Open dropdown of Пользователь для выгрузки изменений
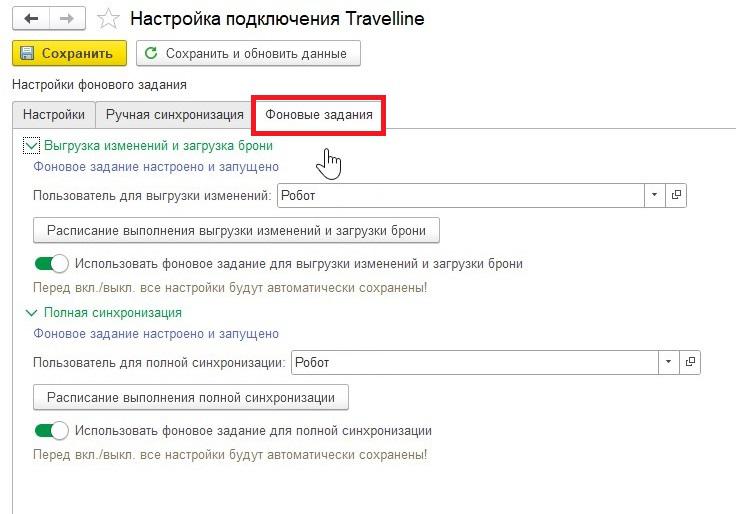 click(654, 195)
